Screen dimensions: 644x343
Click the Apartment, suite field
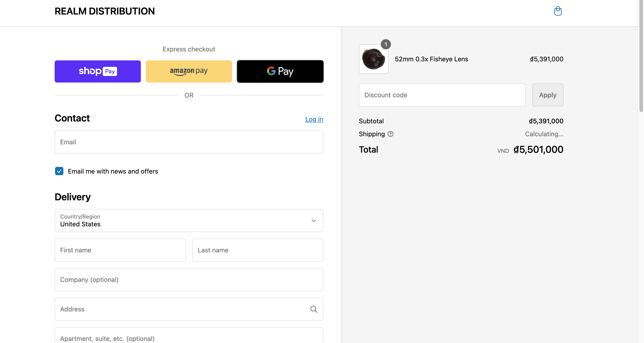[x=189, y=337]
